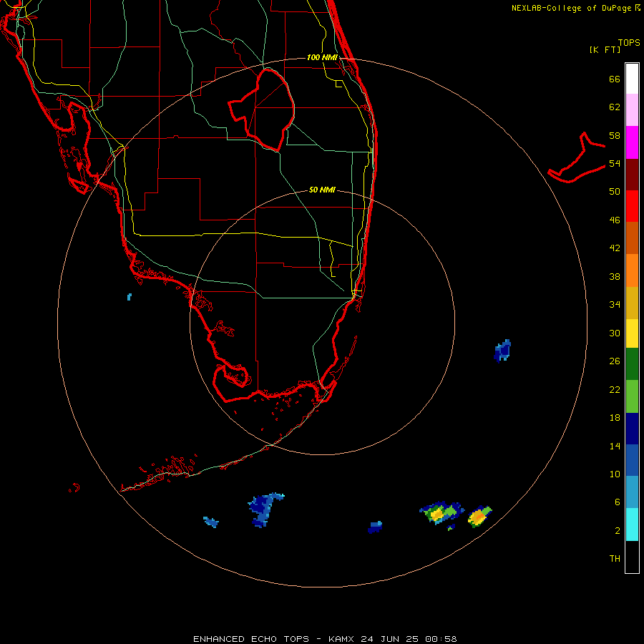The height and width of the screenshot is (644, 644).
Task: Click the "42" legend value
Action: pyautogui.click(x=615, y=248)
